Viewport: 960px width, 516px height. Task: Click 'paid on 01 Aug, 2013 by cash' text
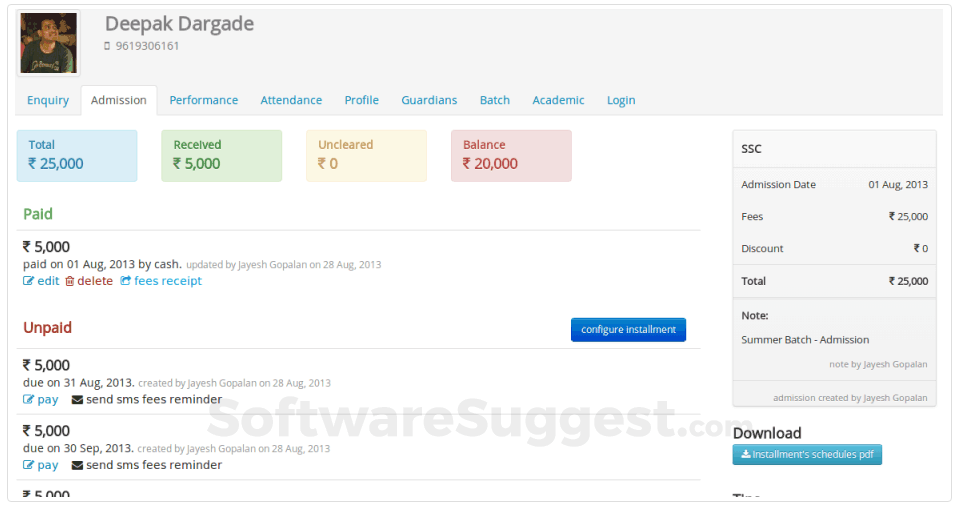click(x=102, y=264)
